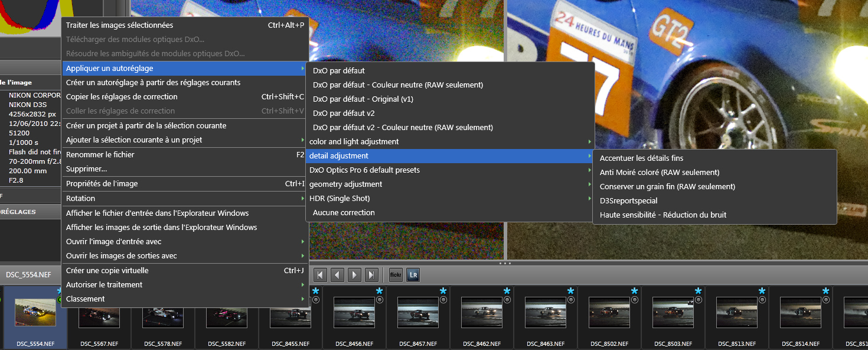This screenshot has width=868, height=350.
Task: Select 'Copier les réglages de correction'
Action: click(185, 97)
